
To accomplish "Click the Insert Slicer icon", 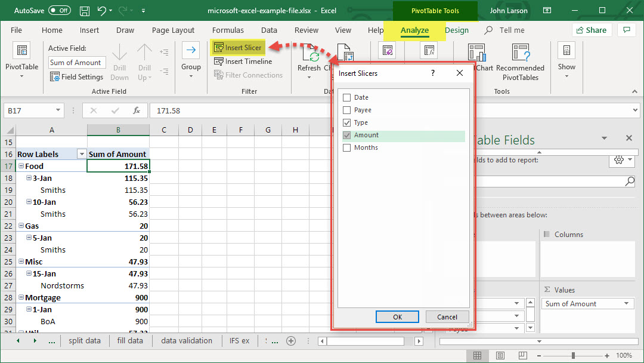I will click(219, 48).
